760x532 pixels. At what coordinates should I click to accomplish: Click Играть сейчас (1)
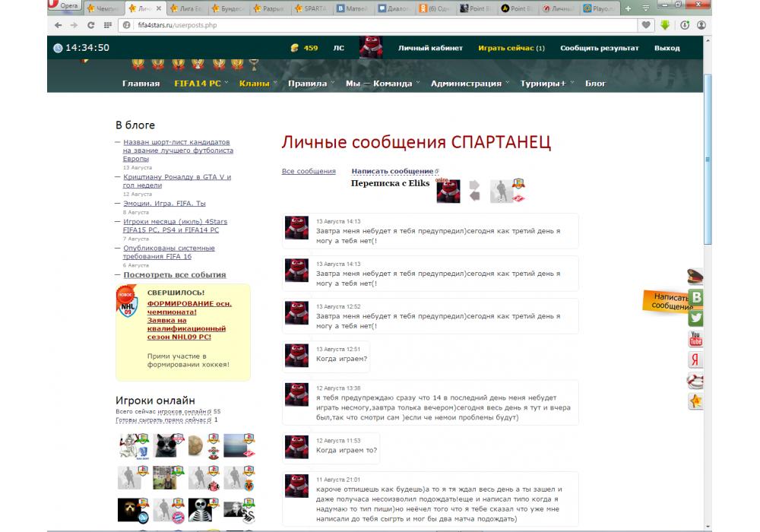coord(511,48)
